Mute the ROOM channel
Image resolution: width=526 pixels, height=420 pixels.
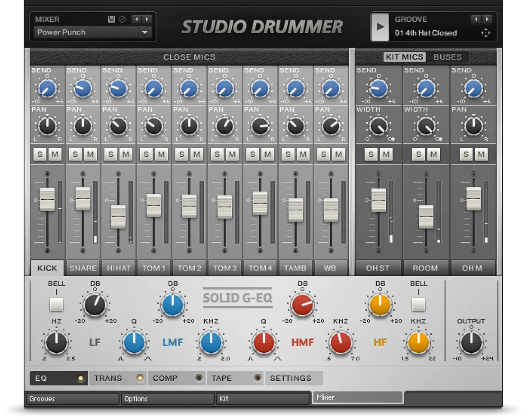click(x=434, y=154)
